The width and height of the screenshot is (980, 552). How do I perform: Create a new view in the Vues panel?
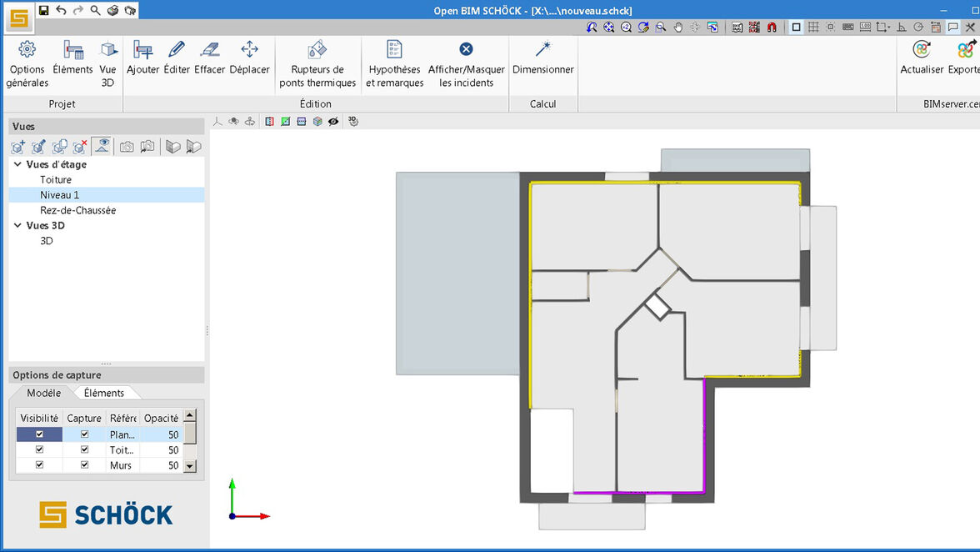[x=17, y=146]
